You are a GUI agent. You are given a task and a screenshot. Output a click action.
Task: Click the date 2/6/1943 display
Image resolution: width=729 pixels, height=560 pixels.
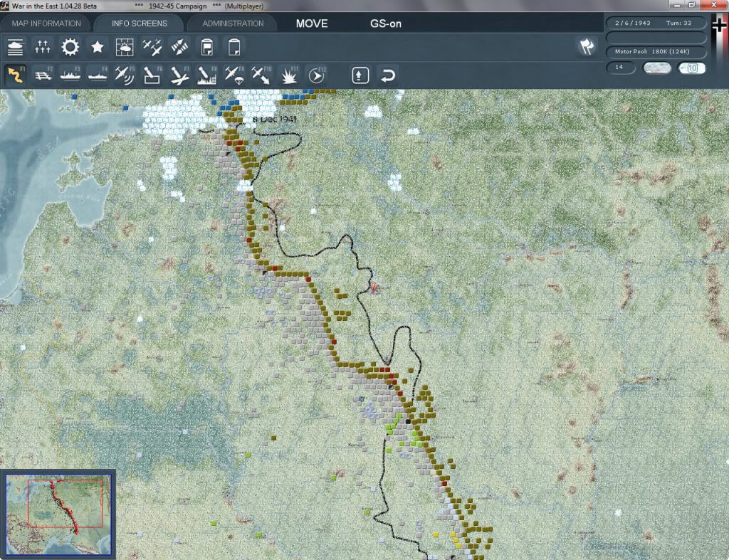[x=633, y=23]
